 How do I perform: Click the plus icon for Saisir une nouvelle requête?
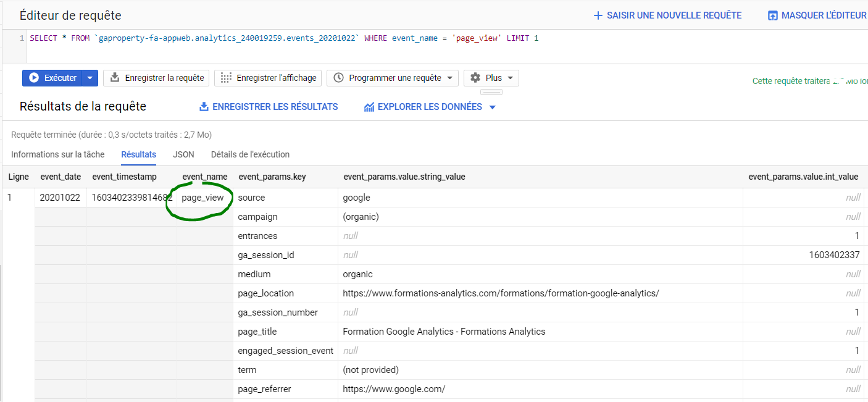(598, 15)
